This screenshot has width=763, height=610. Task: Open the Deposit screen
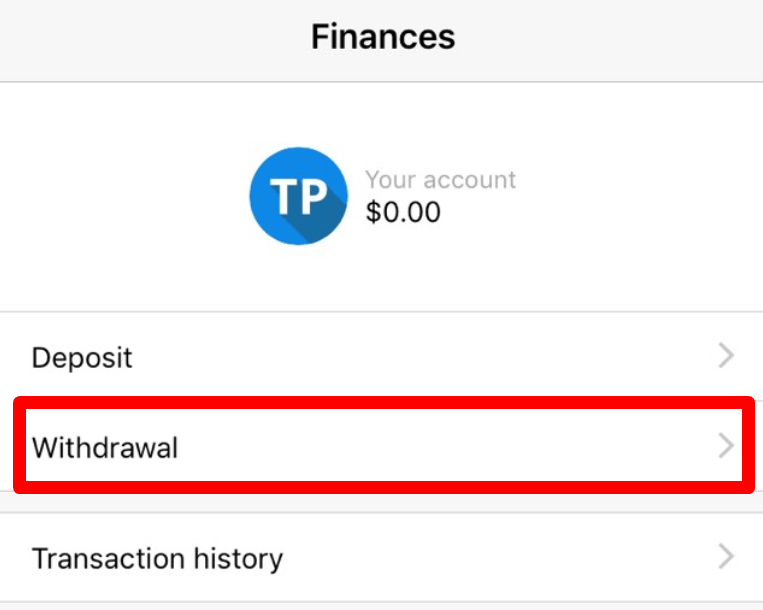coord(381,357)
